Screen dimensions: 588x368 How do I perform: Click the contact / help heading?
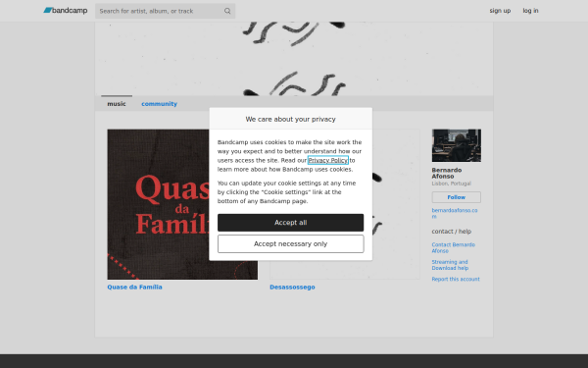coord(452,232)
